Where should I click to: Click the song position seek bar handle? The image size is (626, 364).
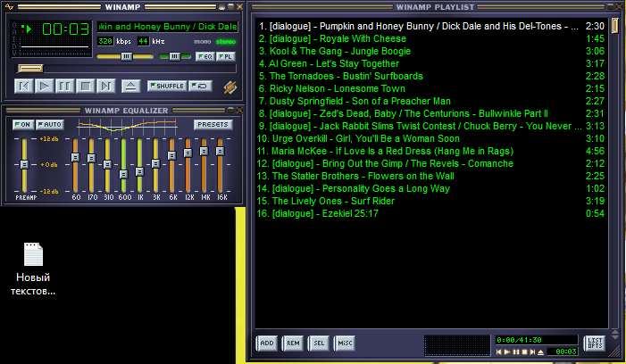[30, 69]
